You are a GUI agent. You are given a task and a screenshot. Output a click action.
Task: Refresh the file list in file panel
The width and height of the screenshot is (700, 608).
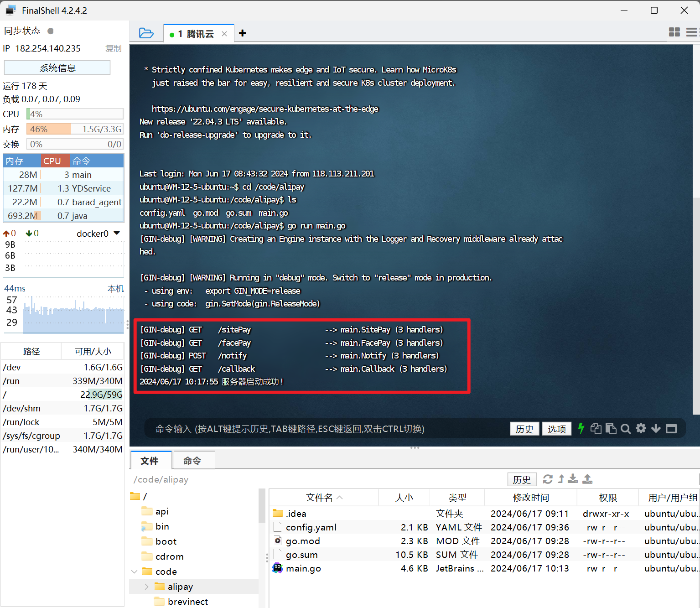pyautogui.click(x=548, y=479)
